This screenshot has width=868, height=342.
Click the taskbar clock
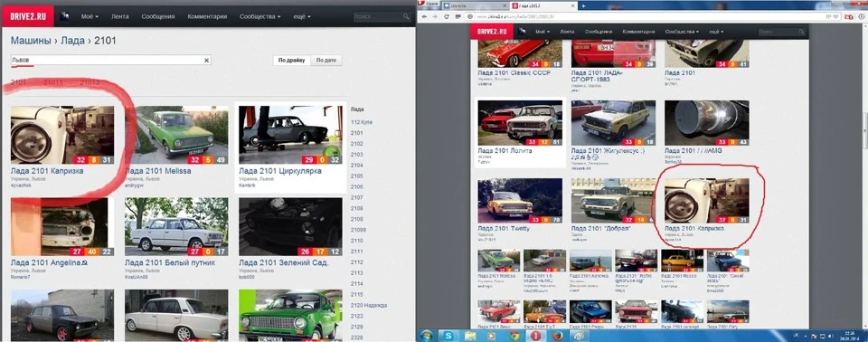pos(851,336)
